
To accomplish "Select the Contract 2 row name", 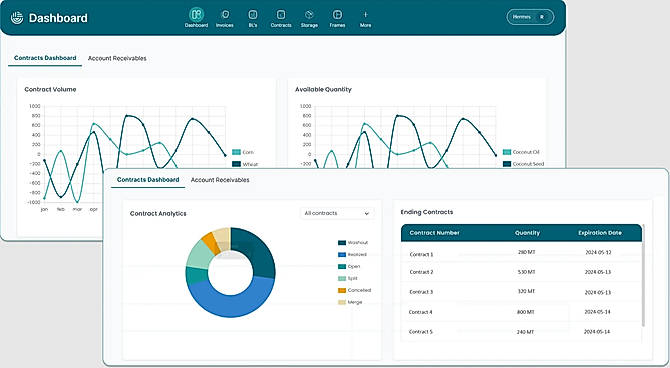I will point(421,272).
